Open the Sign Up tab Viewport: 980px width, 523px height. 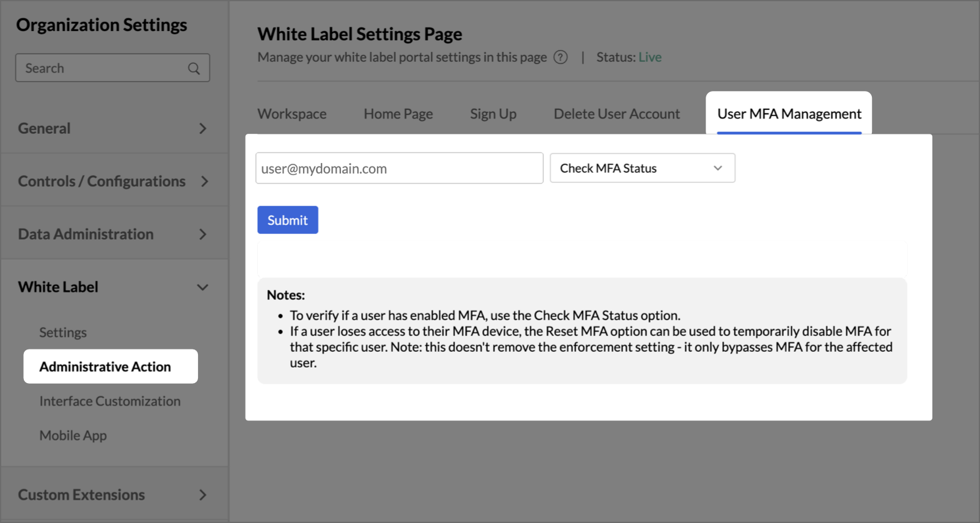[x=493, y=114]
